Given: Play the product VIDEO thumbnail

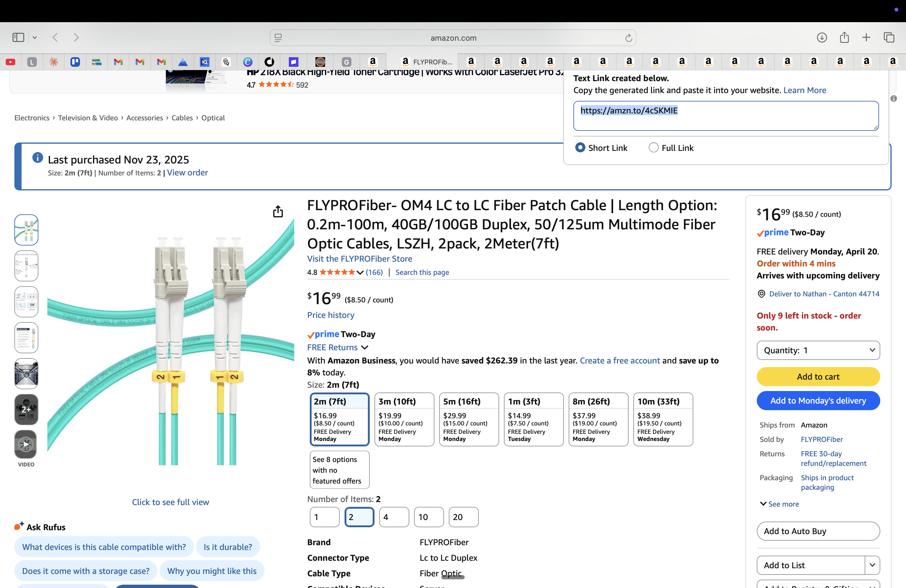Looking at the screenshot, I should click(x=26, y=444).
